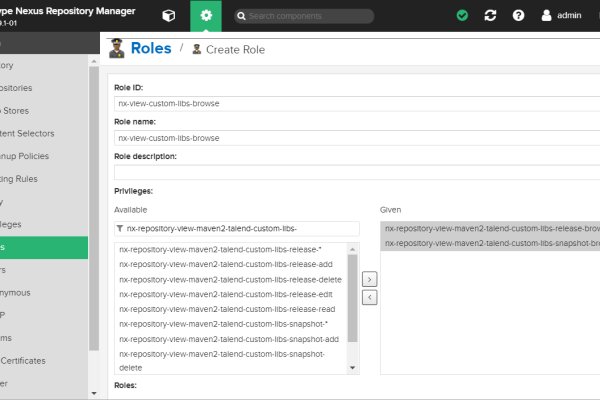Open the Administration gear icon
Image resolution: width=600 pixels, height=400 pixels.
206,16
